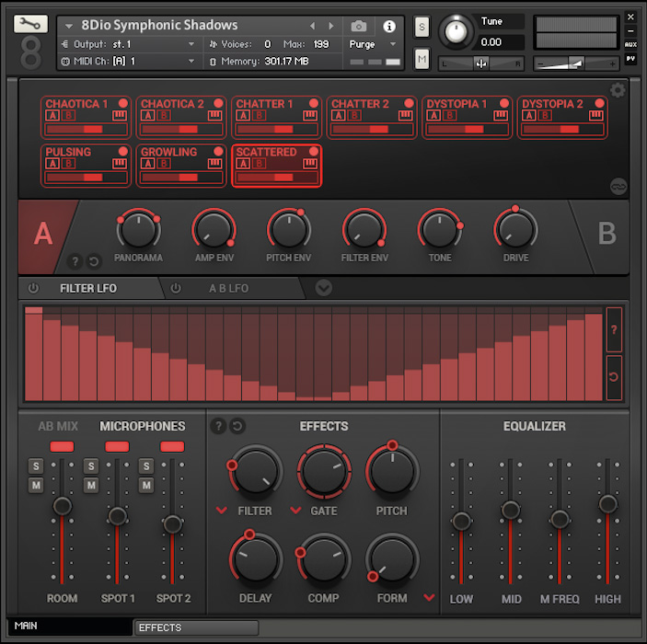Go to previous instrument using left arrow
The width and height of the screenshot is (647, 644).
click(312, 26)
